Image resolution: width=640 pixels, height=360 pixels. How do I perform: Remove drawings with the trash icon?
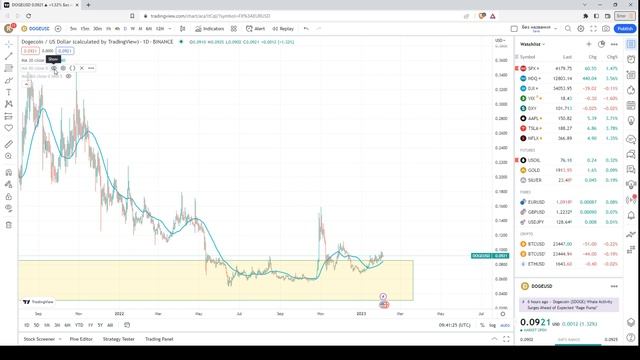(9, 225)
